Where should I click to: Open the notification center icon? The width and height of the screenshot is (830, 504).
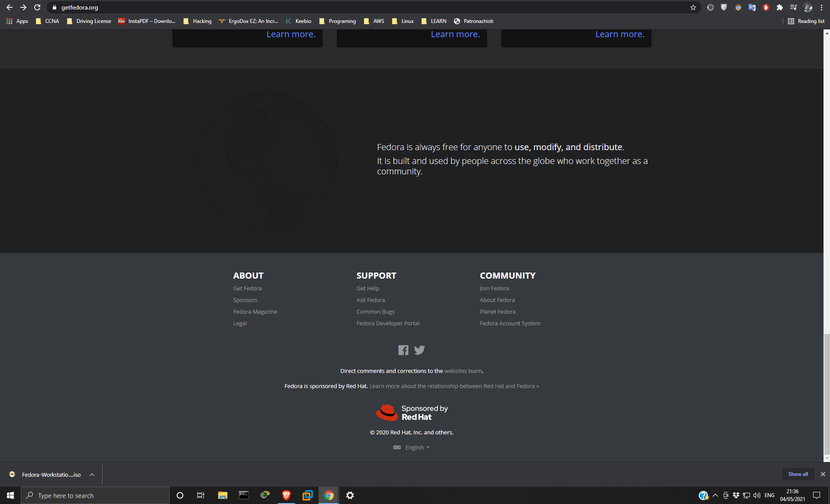tap(817, 495)
